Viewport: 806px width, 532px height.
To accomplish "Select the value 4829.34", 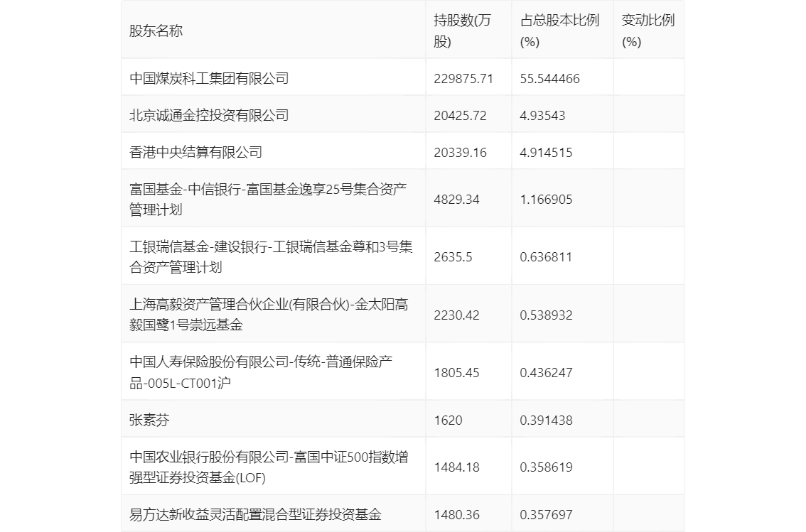I will click(x=456, y=200).
